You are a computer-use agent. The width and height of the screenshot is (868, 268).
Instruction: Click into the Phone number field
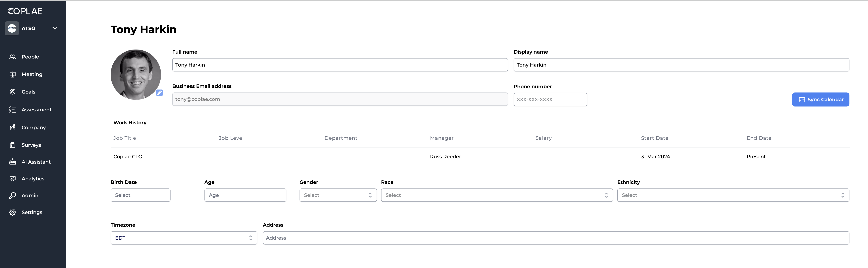coord(550,99)
